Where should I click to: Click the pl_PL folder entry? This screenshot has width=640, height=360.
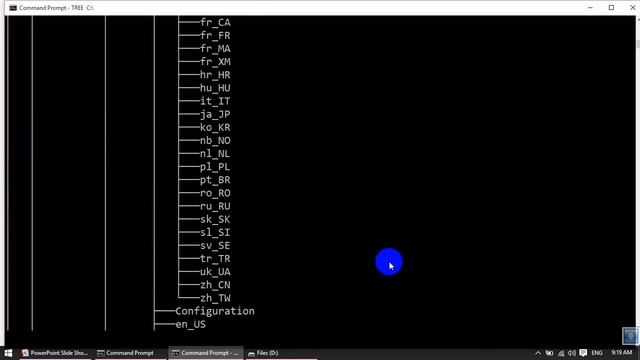[215, 167]
